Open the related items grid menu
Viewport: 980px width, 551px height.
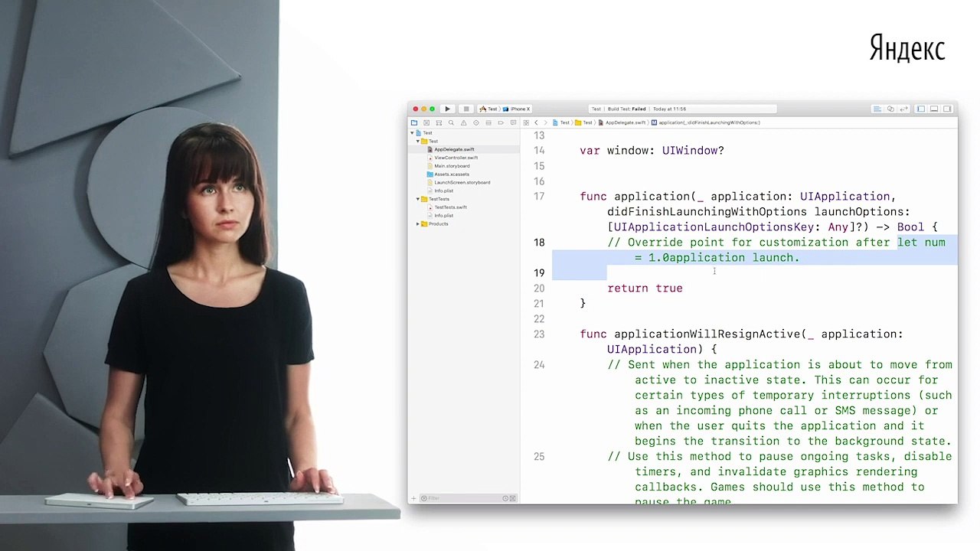526,122
